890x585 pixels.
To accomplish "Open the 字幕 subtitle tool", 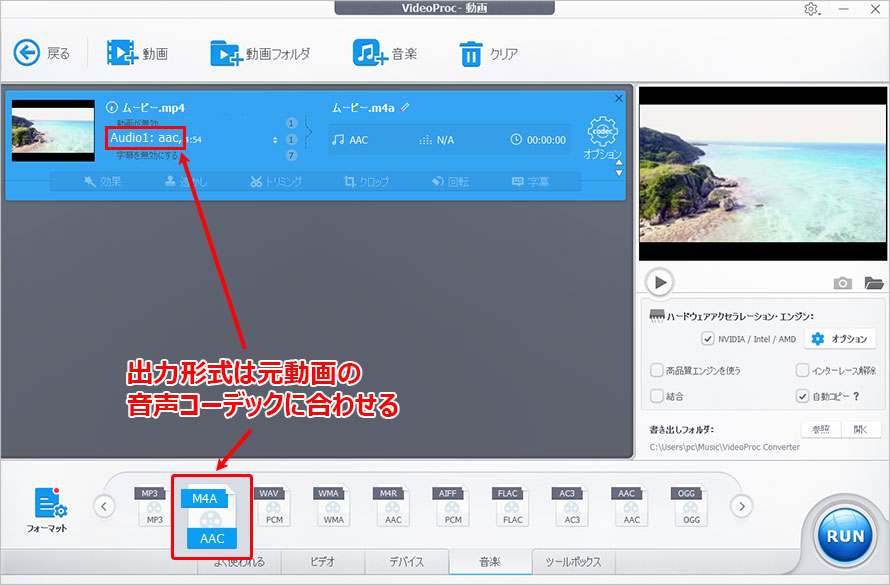I will [531, 182].
